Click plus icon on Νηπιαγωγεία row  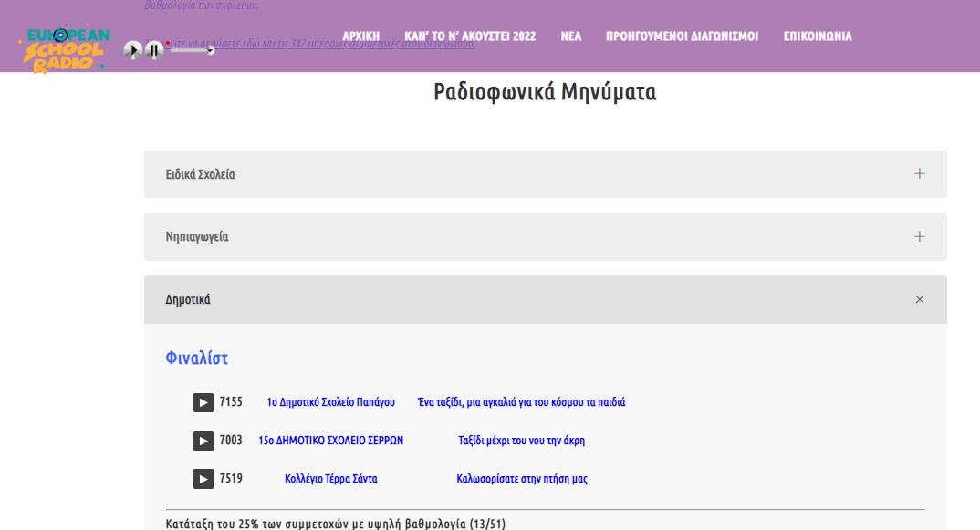pyautogui.click(x=919, y=237)
